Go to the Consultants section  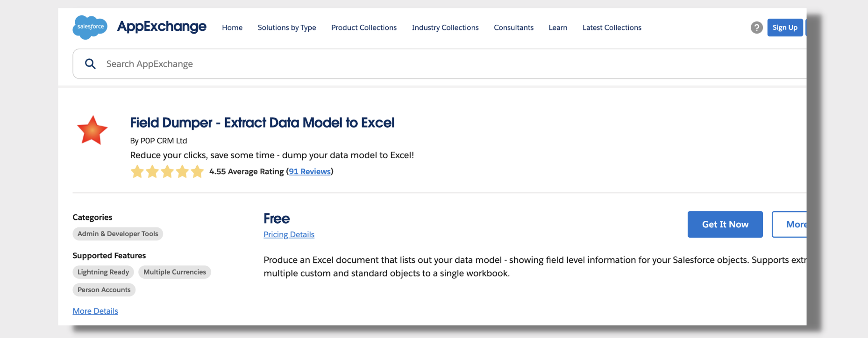tap(513, 28)
